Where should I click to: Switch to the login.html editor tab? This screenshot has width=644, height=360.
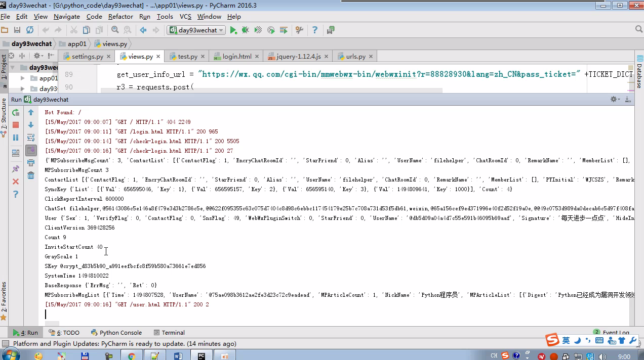pos(236,57)
